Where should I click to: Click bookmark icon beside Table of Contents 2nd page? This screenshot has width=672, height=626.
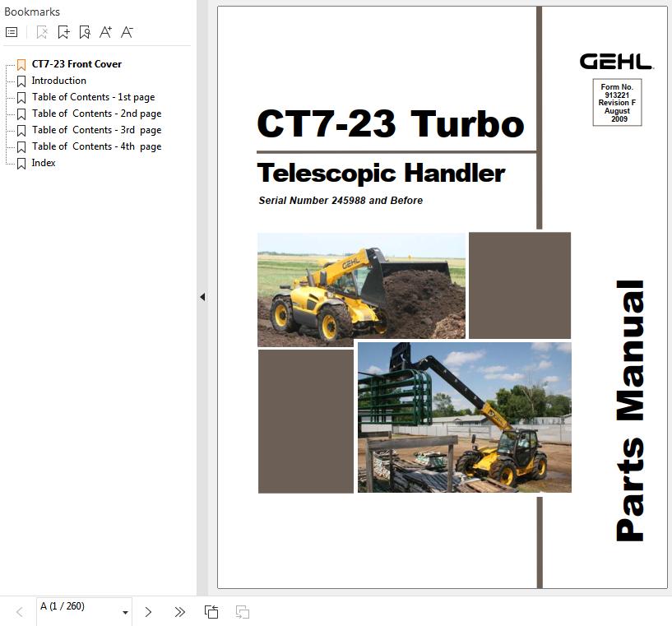point(21,114)
